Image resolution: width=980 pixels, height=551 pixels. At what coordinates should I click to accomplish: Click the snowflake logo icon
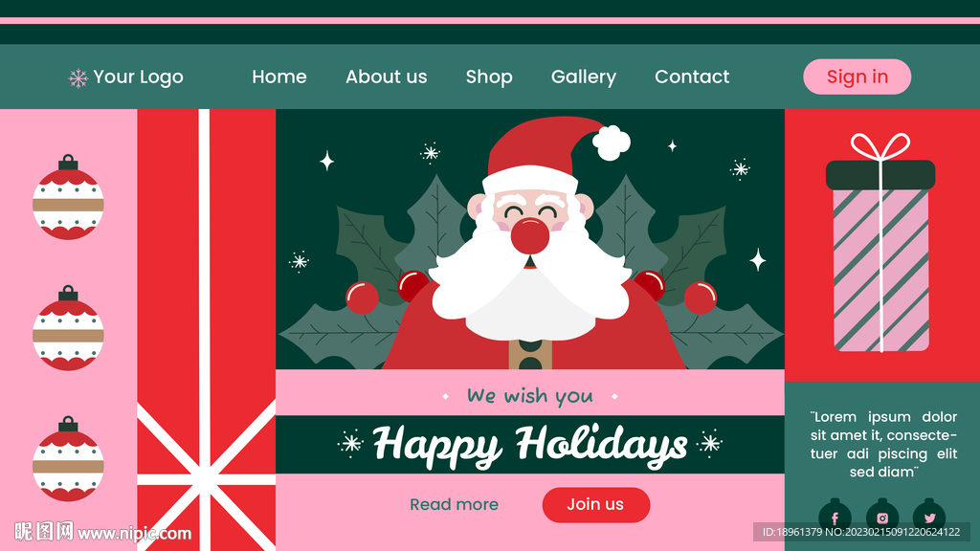click(x=78, y=78)
